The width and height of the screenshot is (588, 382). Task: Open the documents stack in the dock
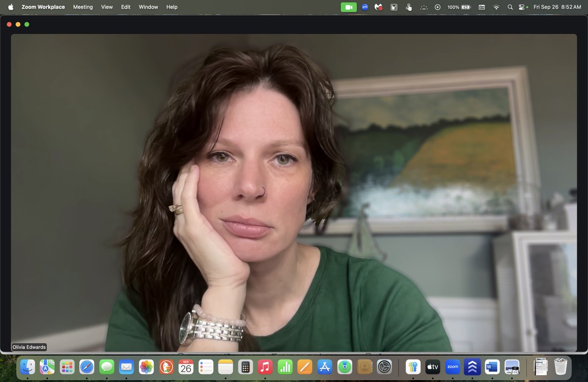click(x=540, y=366)
